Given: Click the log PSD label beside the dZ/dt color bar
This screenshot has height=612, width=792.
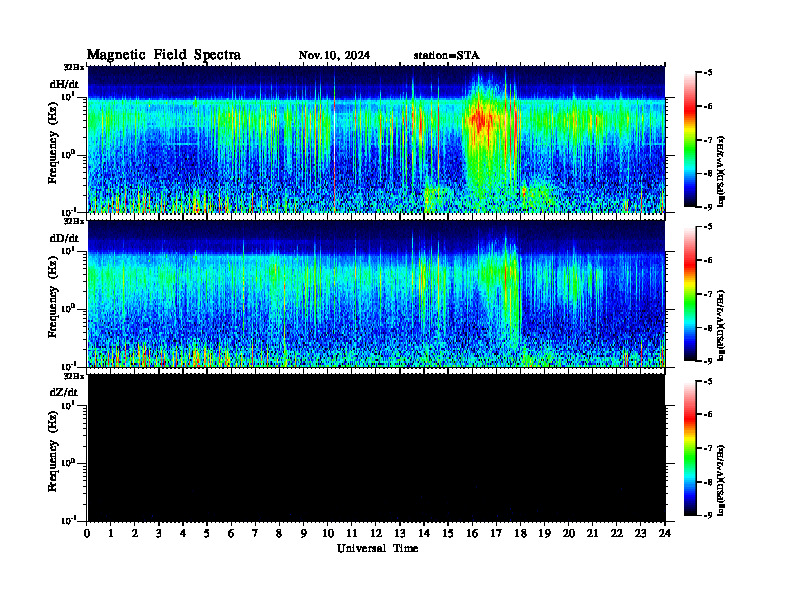Looking at the screenshot, I should coord(722,479).
